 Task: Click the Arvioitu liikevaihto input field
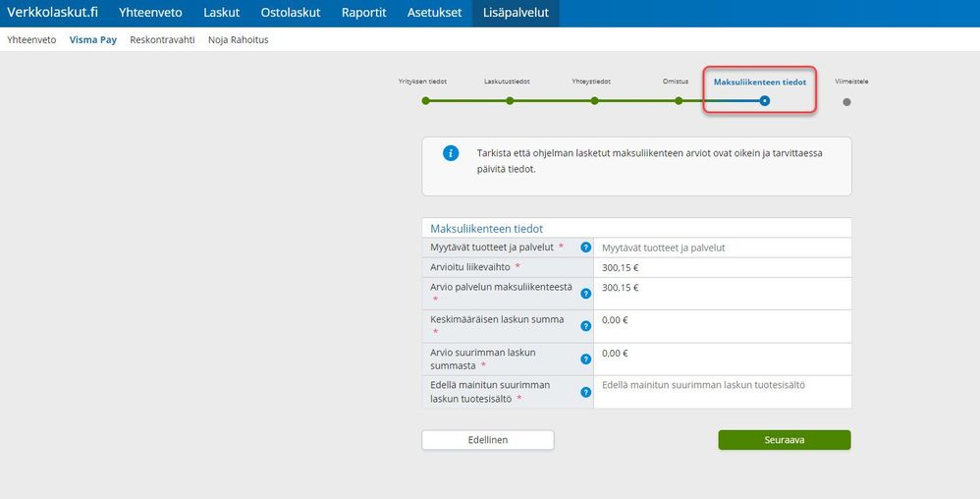[x=723, y=267]
